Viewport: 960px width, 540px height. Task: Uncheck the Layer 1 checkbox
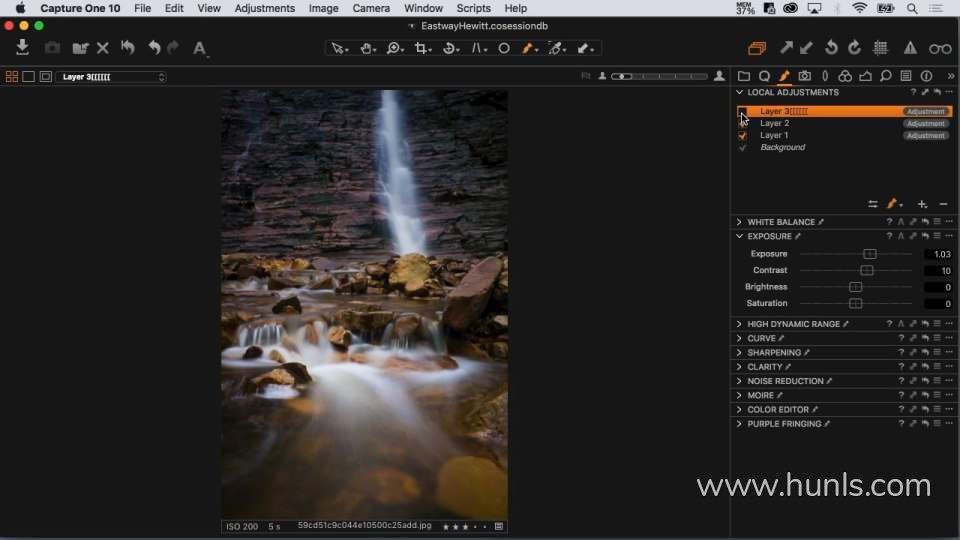pos(742,135)
